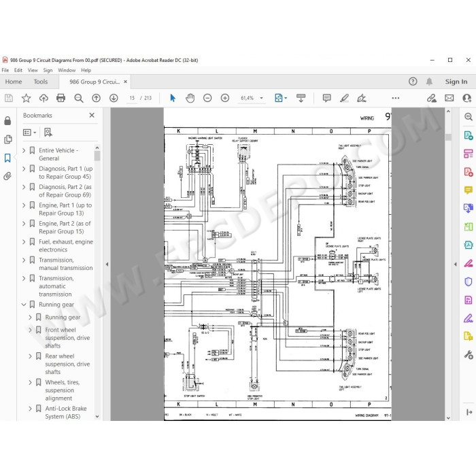The image size is (476, 476).
Task: Toggle the page thumbnails panel
Action: click(x=7, y=139)
